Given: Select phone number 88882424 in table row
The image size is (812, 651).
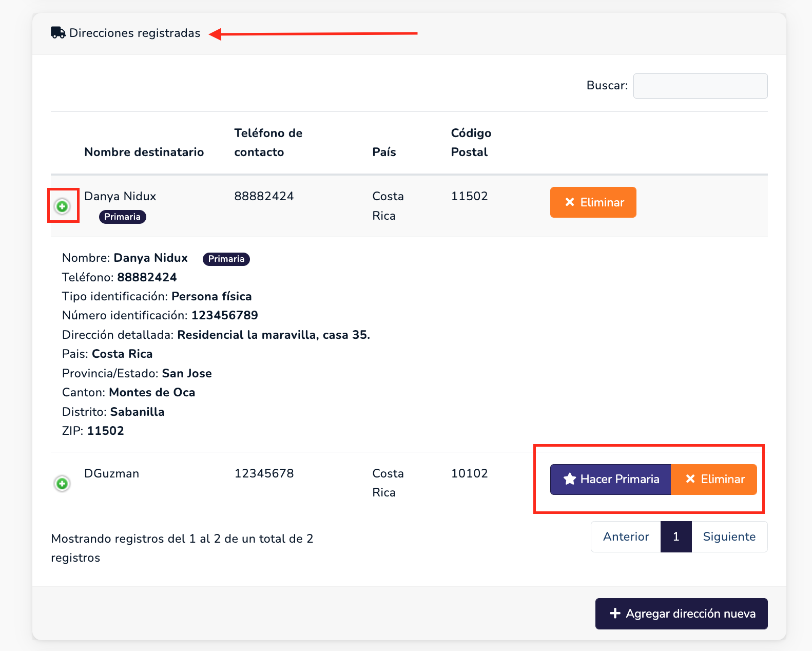Looking at the screenshot, I should tap(264, 196).
